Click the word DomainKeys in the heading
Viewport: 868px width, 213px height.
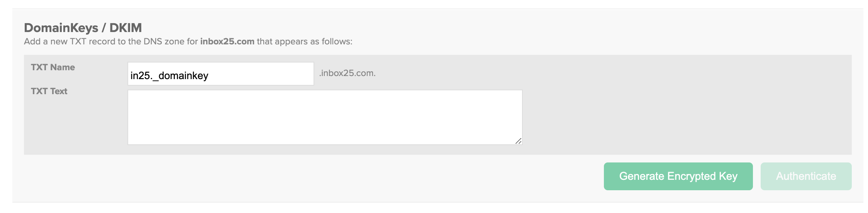(x=61, y=28)
